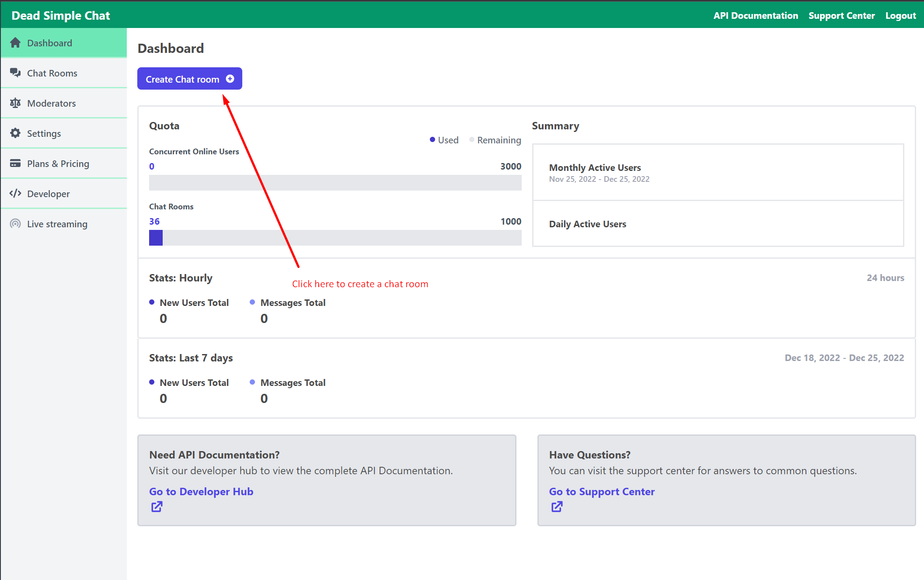Screen dimensions: 924x580
Task: Click plus icon on Create Chat room
Action: (x=230, y=79)
